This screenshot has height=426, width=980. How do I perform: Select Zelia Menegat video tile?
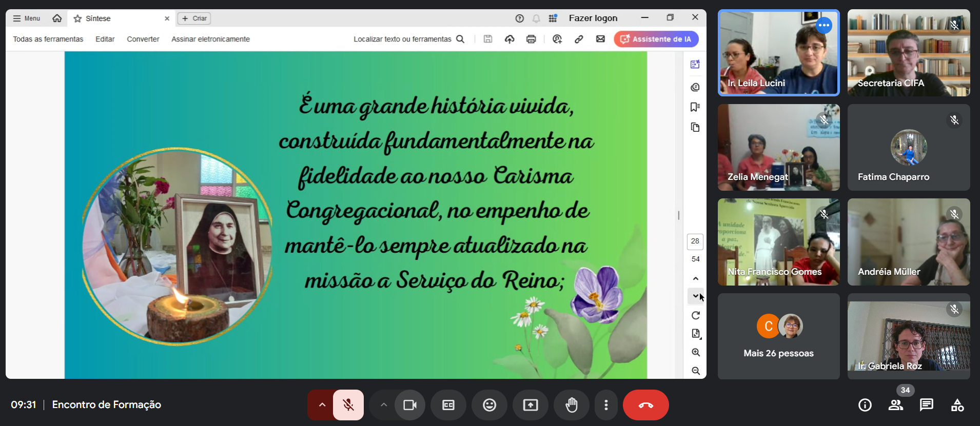[x=779, y=148]
